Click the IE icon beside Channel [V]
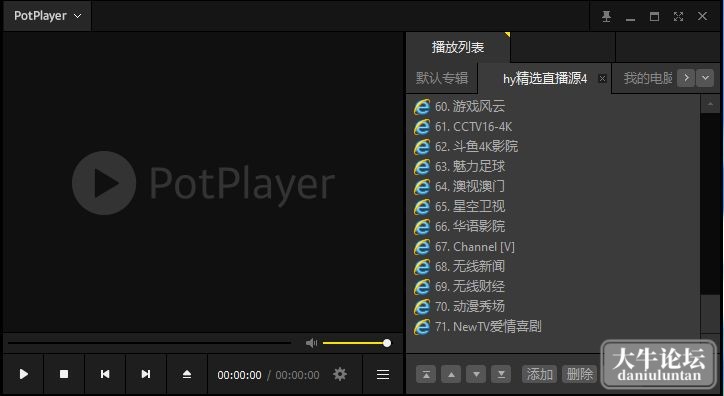 [x=422, y=247]
